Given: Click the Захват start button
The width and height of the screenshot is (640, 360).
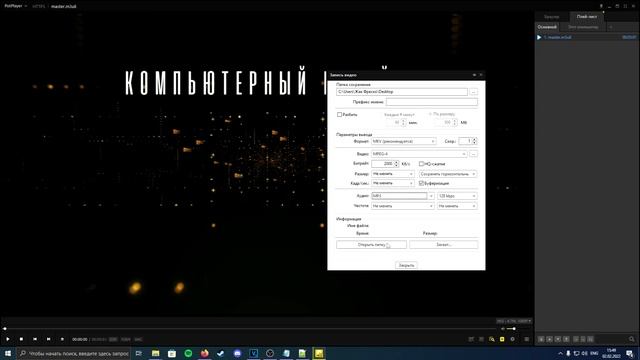Looking at the screenshot, I should click(x=443, y=244).
